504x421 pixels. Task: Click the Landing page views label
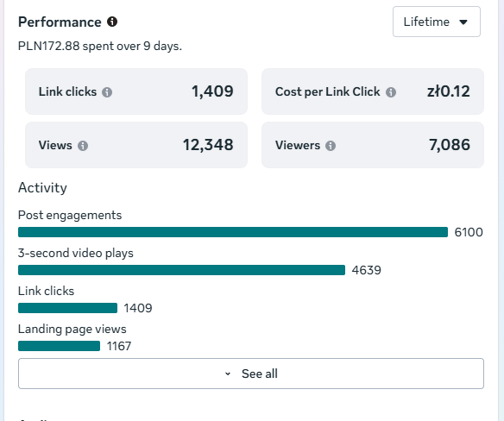click(x=72, y=329)
